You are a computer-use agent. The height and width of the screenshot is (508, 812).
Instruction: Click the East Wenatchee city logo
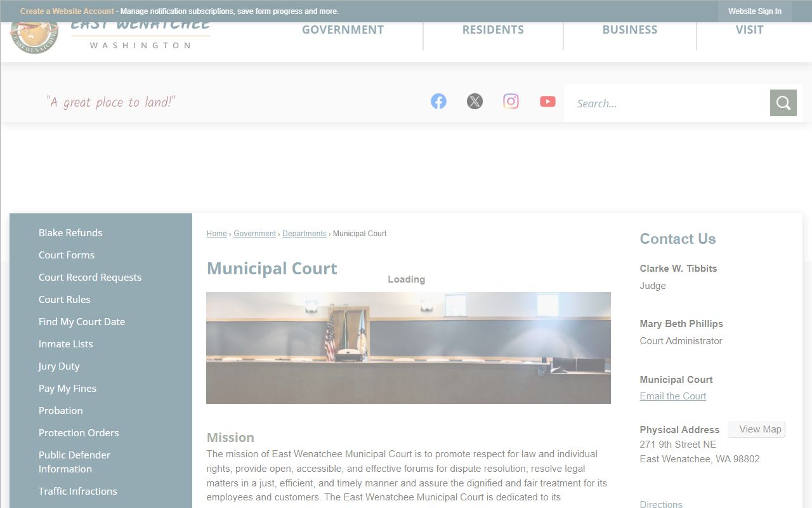[x=110, y=38]
